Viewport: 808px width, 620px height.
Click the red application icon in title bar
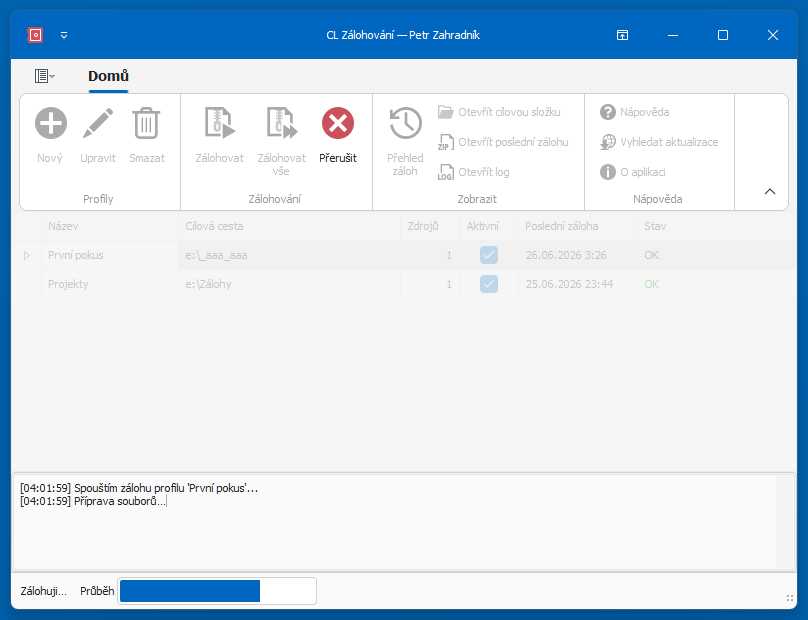click(35, 35)
